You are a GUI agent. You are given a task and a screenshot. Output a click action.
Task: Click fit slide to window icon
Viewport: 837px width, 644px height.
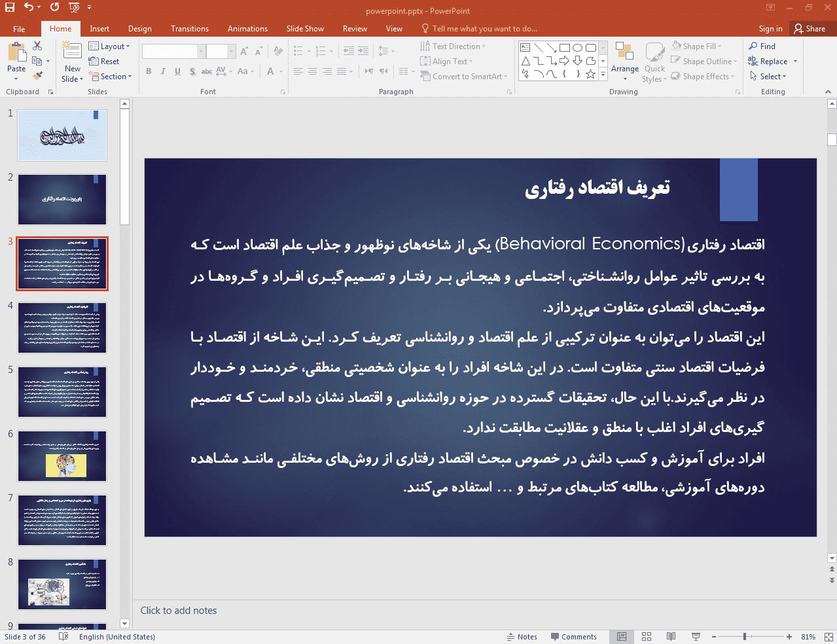pos(828,637)
